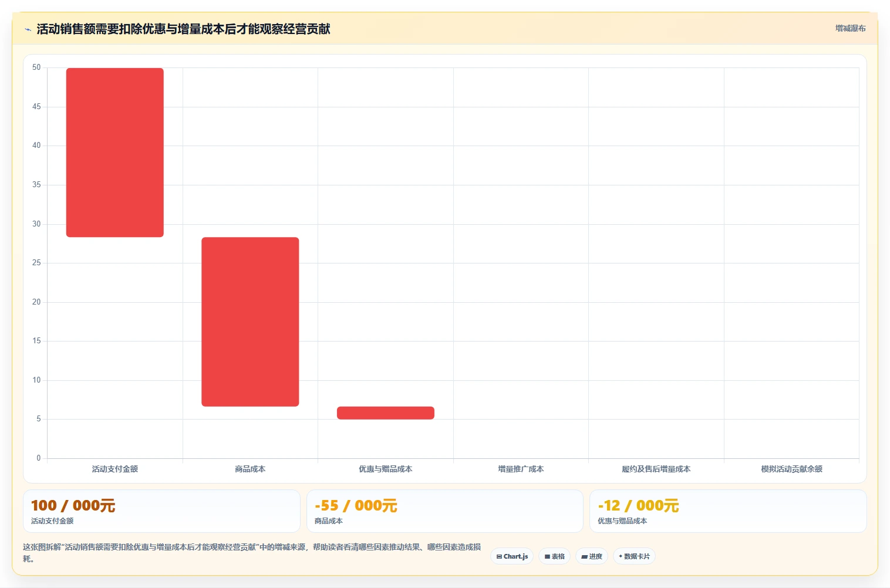
Task: Open the -12 / 000元 data card
Action: (x=728, y=511)
